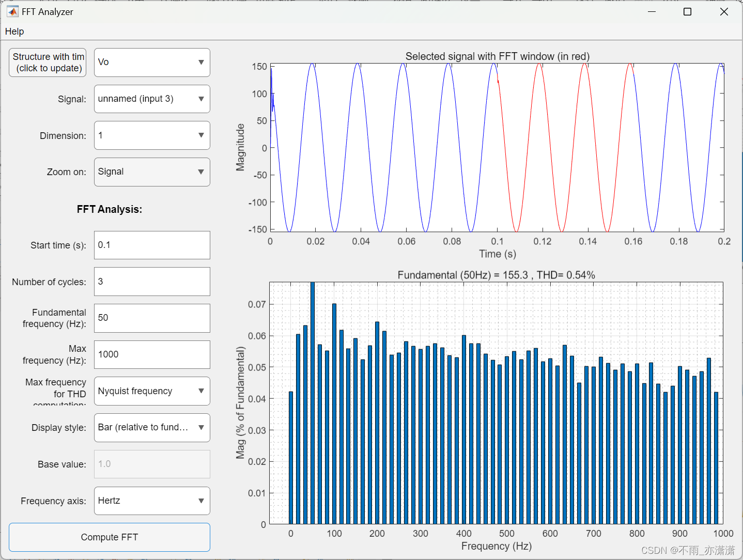Viewport: 743px width, 560px height.
Task: Click the 'Frequency axis:' label
Action: 53,501
